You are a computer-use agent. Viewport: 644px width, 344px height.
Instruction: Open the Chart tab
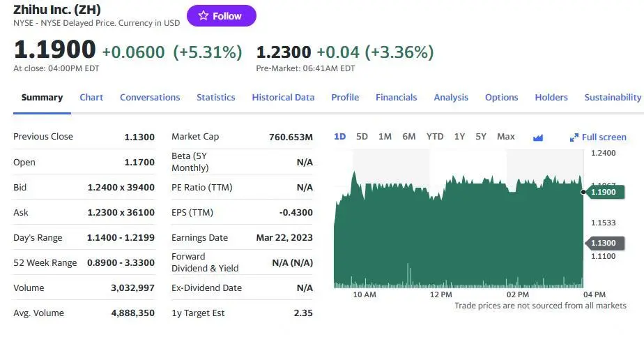point(91,98)
